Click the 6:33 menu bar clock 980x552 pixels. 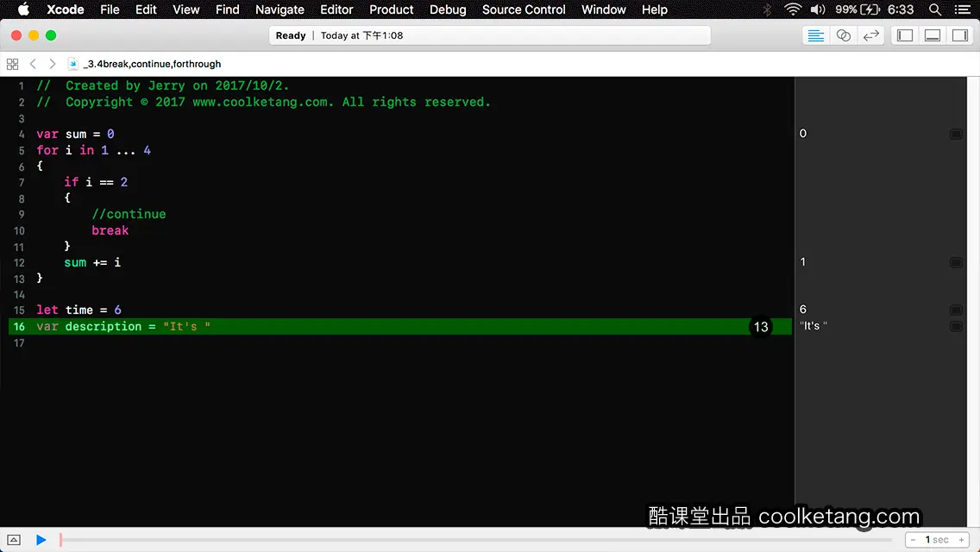(901, 9)
